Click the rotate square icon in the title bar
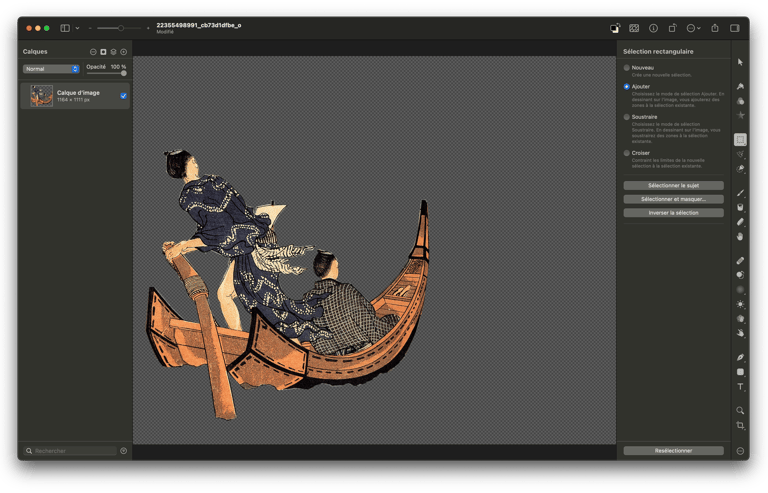 click(672, 28)
